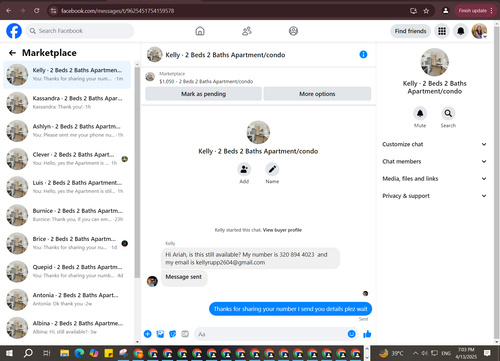
Task: Click the ENG language indicator
Action: click(446, 353)
